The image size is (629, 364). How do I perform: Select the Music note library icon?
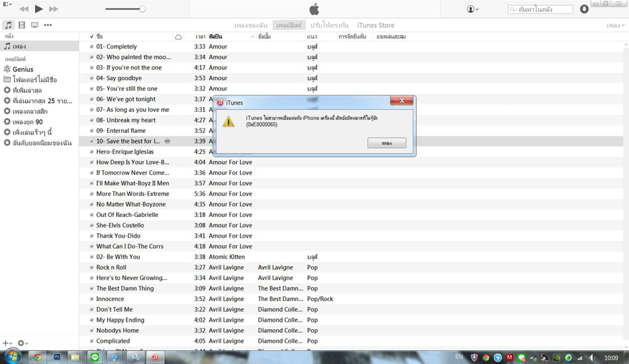8,25
